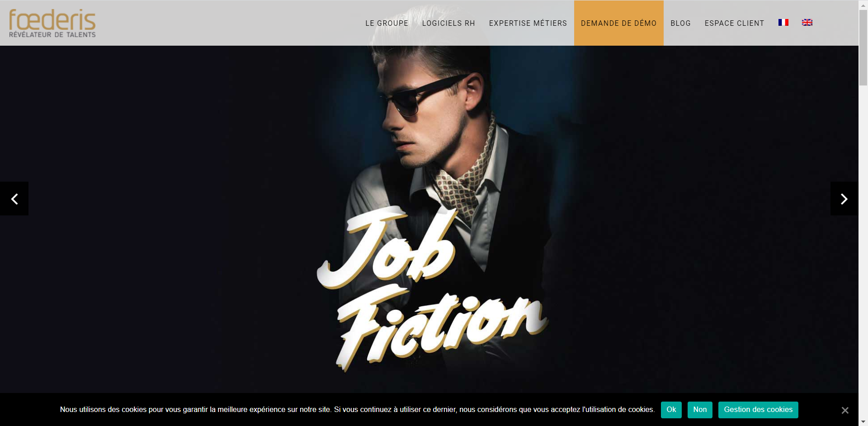Image resolution: width=868 pixels, height=426 pixels.
Task: Switch site language with the UK flag
Action: [x=807, y=23]
